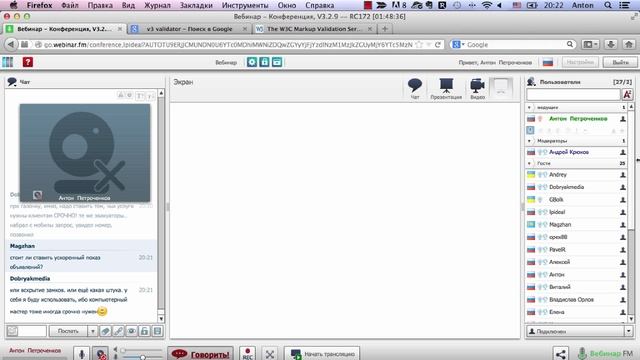Click the chat panel vertical scrollbar
The image size is (640, 360).
pyautogui.click(x=161, y=206)
